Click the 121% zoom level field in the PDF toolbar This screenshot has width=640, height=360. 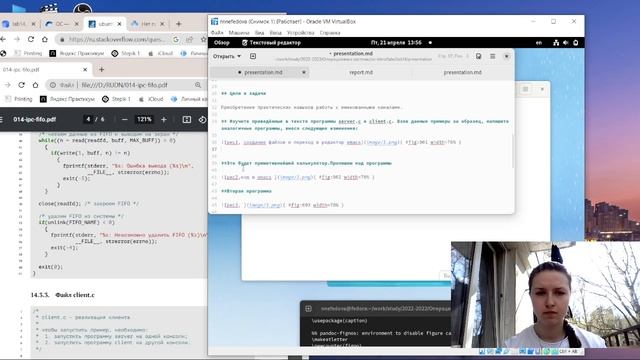coord(144,120)
